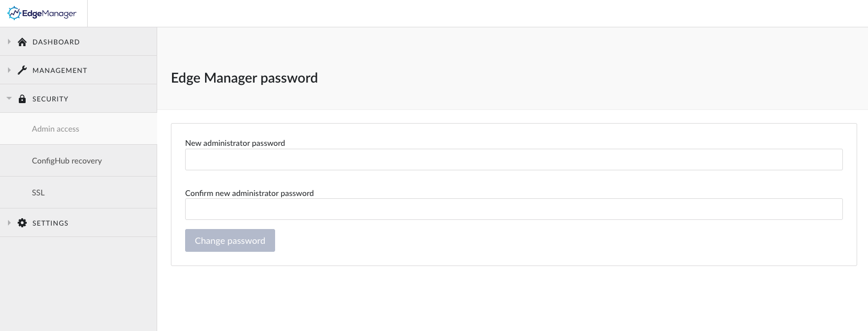
Task: Expand the Management section arrow
Action: tap(9, 71)
